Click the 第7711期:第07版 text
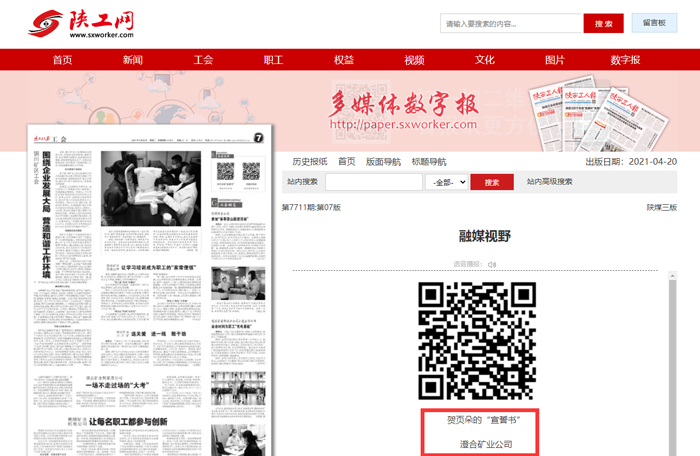 [311, 207]
